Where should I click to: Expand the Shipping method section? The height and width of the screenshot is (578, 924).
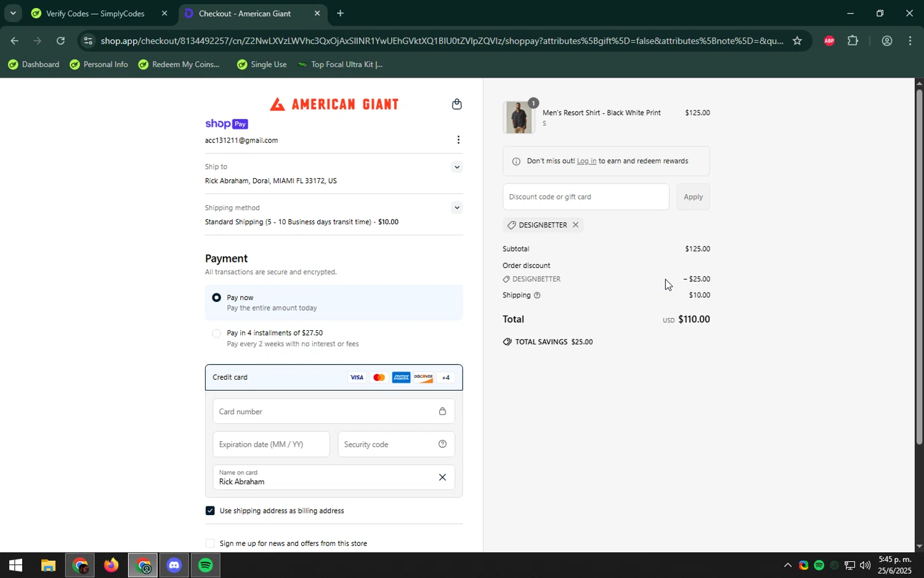456,208
